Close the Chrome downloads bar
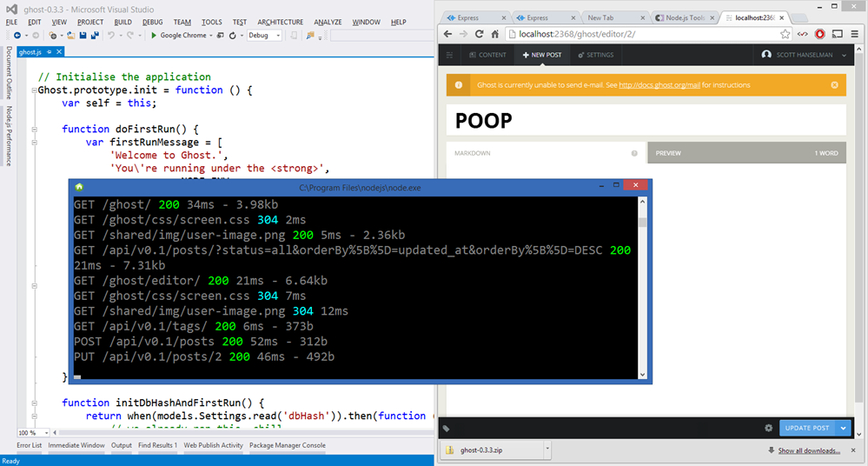The image size is (868, 466). (x=853, y=450)
